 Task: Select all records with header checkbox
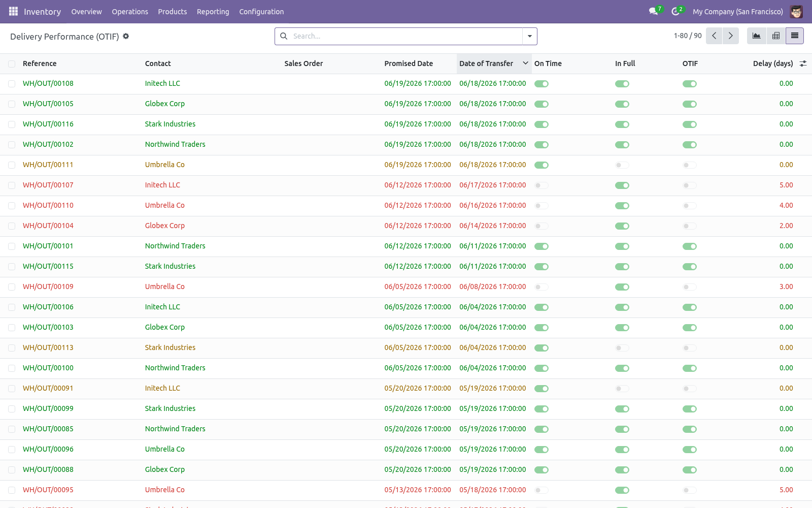[12, 63]
